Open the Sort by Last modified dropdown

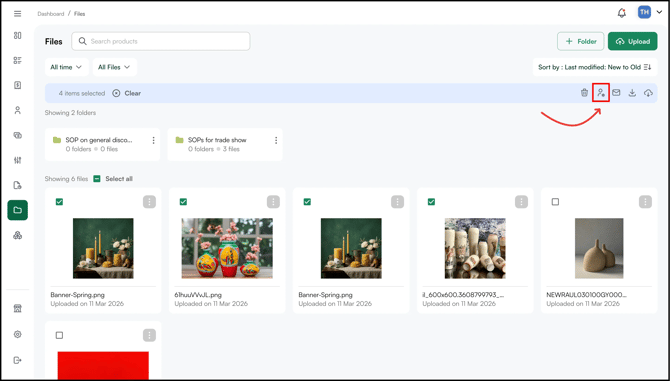coord(595,67)
